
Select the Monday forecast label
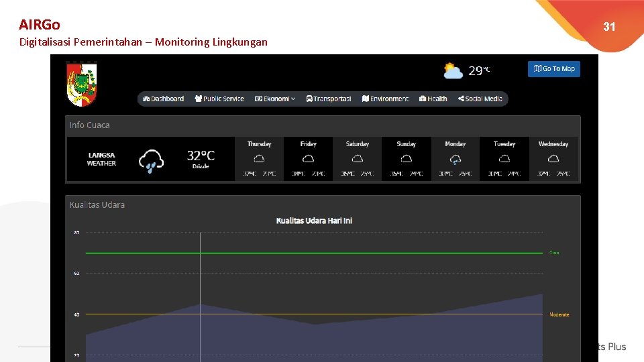[455, 144]
